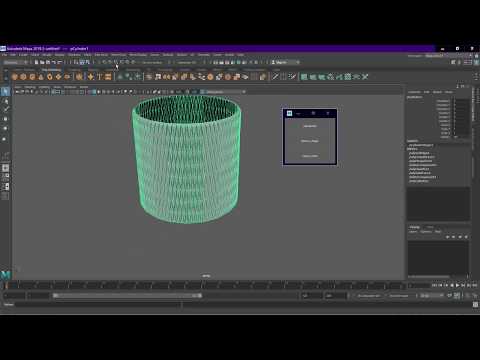
Task: Play the animation forwards
Action: point(458,285)
